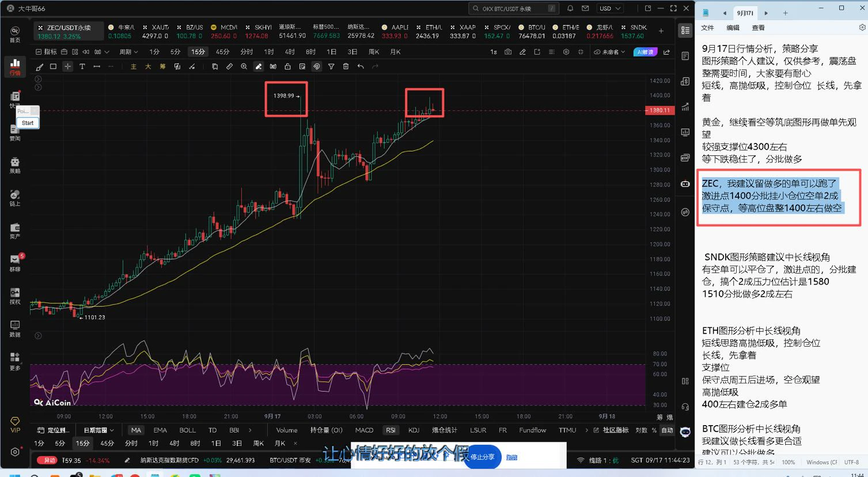Toggle the MACD sub-indicator
This screenshot has width=868, height=477.
click(x=364, y=430)
